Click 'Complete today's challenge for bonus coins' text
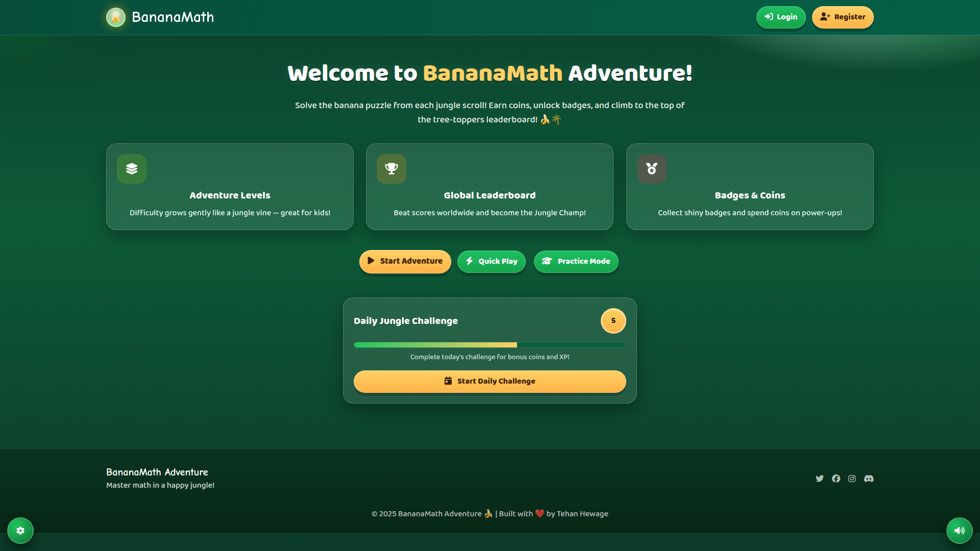Screen dimensions: 980x551 tap(489, 357)
